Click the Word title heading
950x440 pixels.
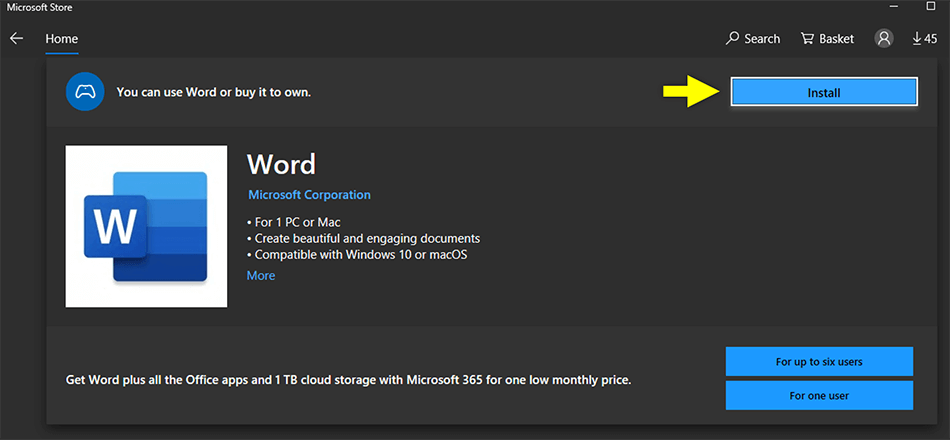[282, 164]
